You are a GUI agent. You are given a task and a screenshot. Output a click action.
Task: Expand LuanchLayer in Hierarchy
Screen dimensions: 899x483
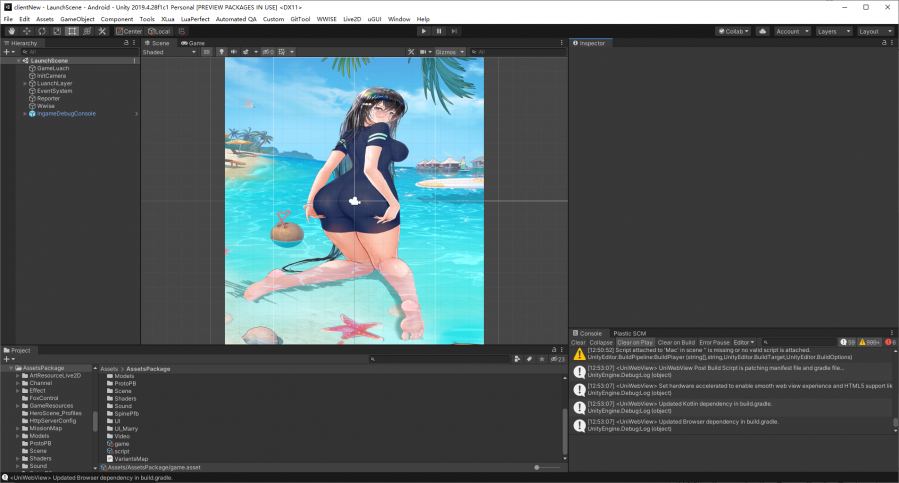click(x=25, y=83)
